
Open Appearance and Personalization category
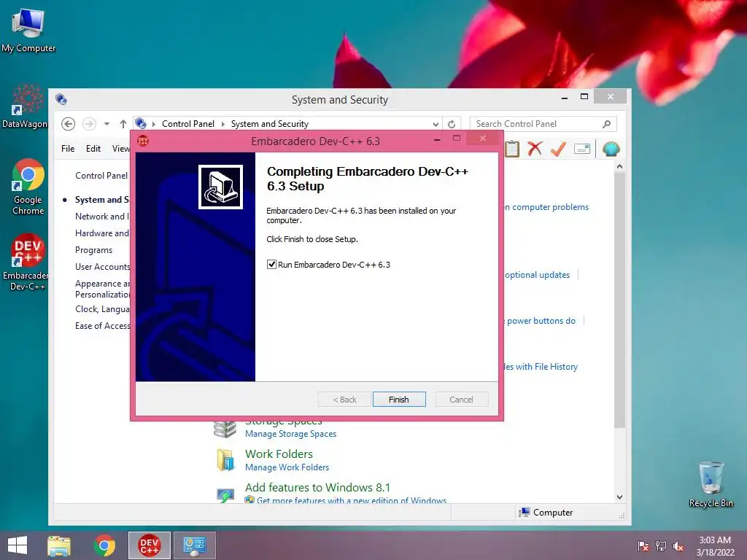(x=102, y=289)
